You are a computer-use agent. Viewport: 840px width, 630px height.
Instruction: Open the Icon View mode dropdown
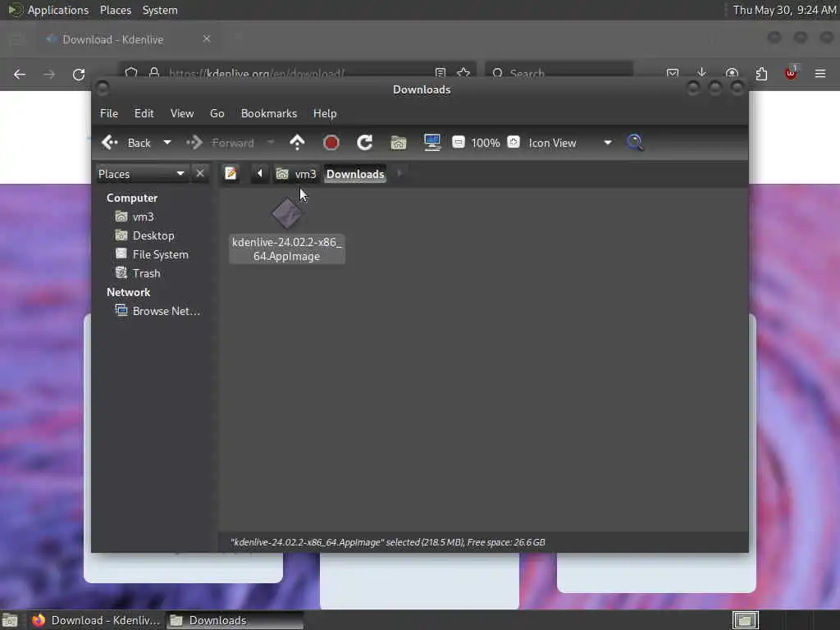(x=570, y=143)
